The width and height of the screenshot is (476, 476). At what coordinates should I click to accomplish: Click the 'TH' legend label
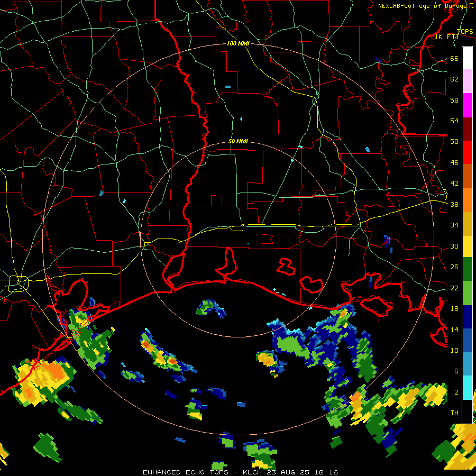click(x=454, y=413)
